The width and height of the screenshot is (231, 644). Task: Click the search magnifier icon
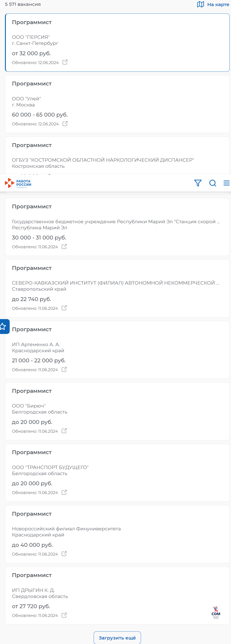213,183
